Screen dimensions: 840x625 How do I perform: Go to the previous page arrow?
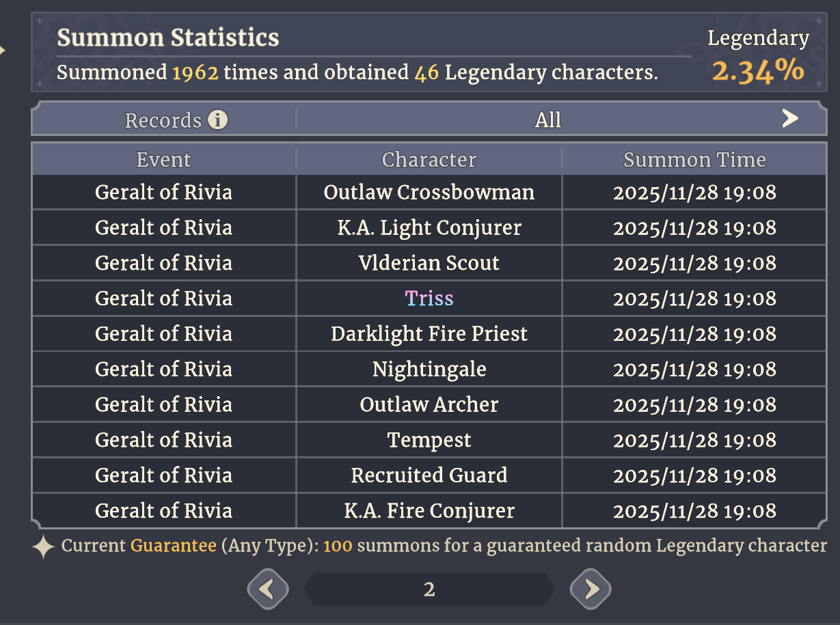point(267,589)
